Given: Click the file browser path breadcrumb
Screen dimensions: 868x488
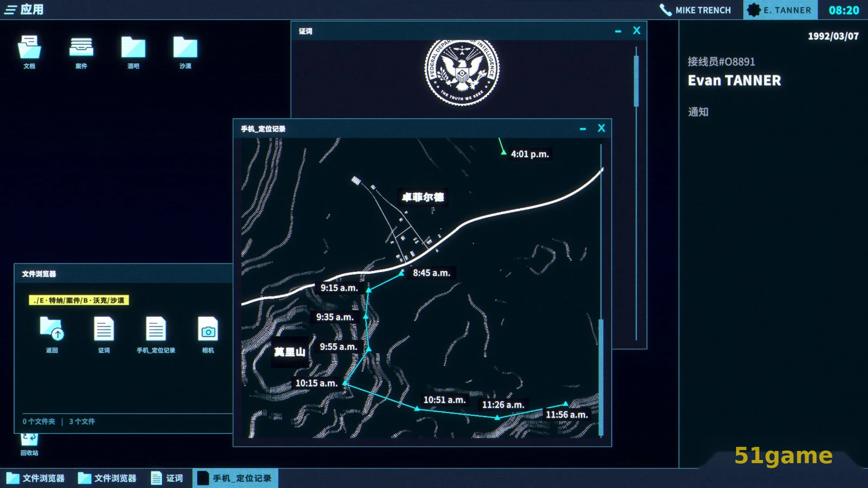Looking at the screenshot, I should pyautogui.click(x=79, y=300).
